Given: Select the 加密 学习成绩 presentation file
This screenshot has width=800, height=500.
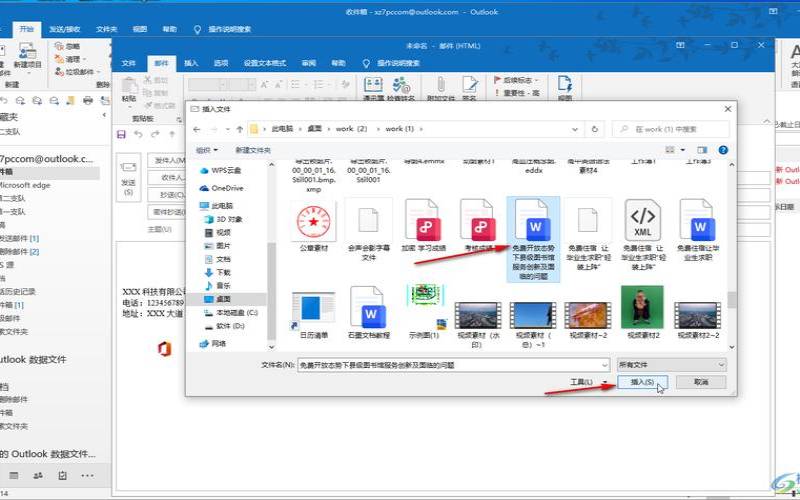Looking at the screenshot, I should tap(423, 226).
